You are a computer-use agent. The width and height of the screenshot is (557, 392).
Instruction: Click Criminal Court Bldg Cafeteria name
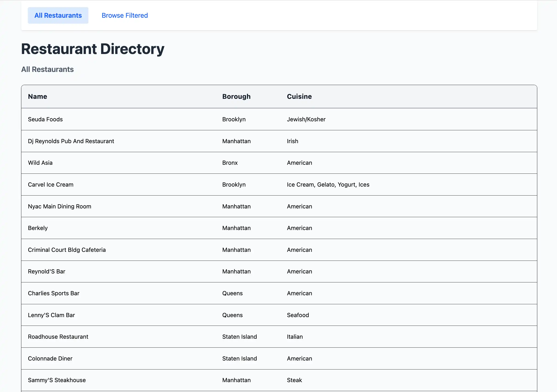click(67, 250)
